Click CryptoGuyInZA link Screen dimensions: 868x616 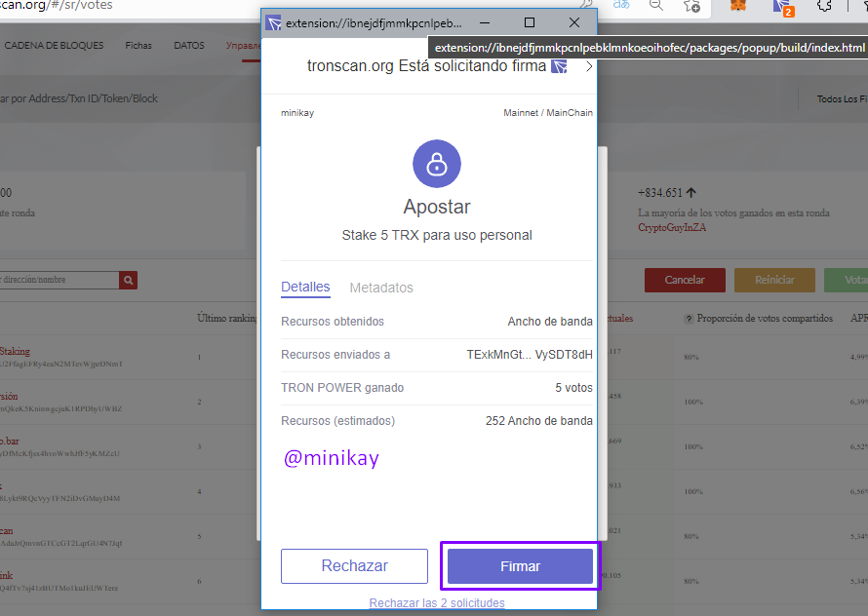[x=672, y=227]
